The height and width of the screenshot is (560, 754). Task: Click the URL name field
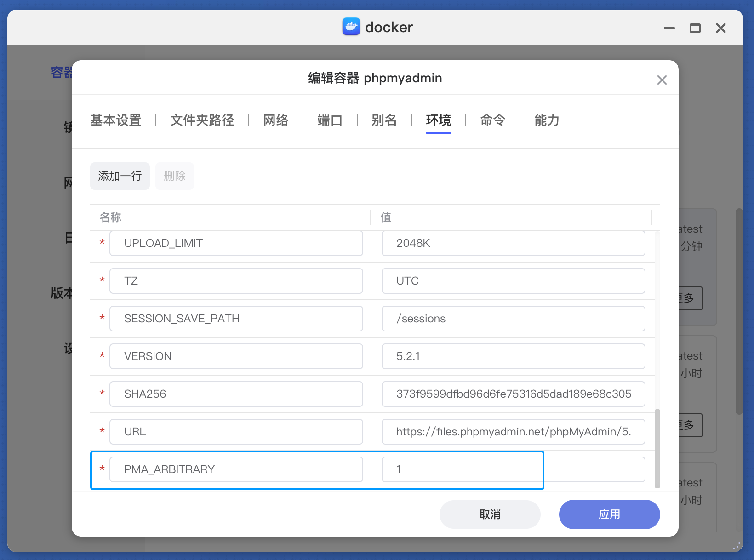click(x=236, y=432)
